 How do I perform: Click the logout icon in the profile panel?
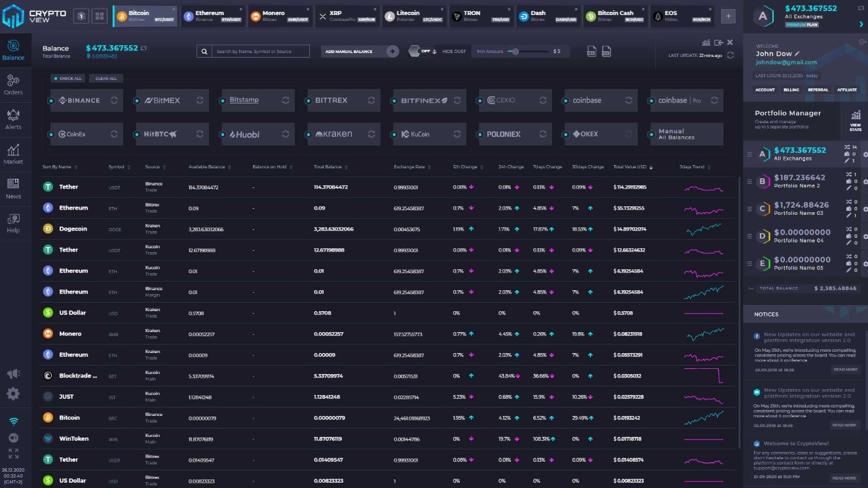pos(861,43)
